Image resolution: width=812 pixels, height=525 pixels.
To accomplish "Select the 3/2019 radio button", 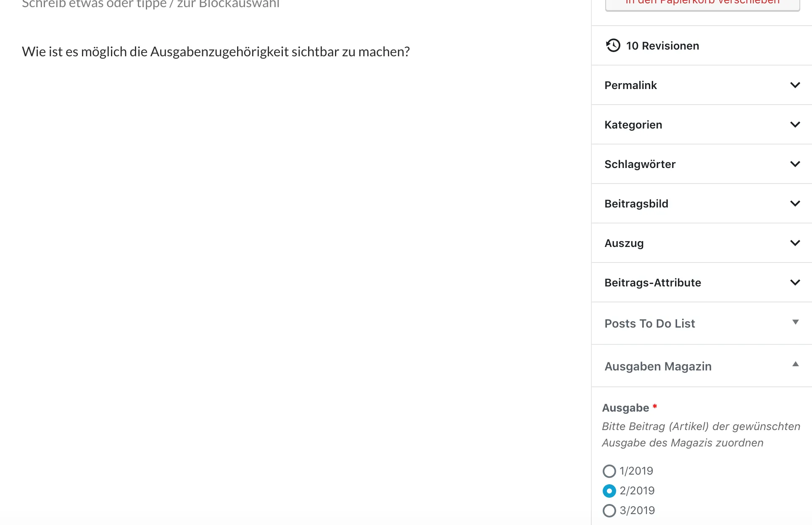I will point(609,511).
